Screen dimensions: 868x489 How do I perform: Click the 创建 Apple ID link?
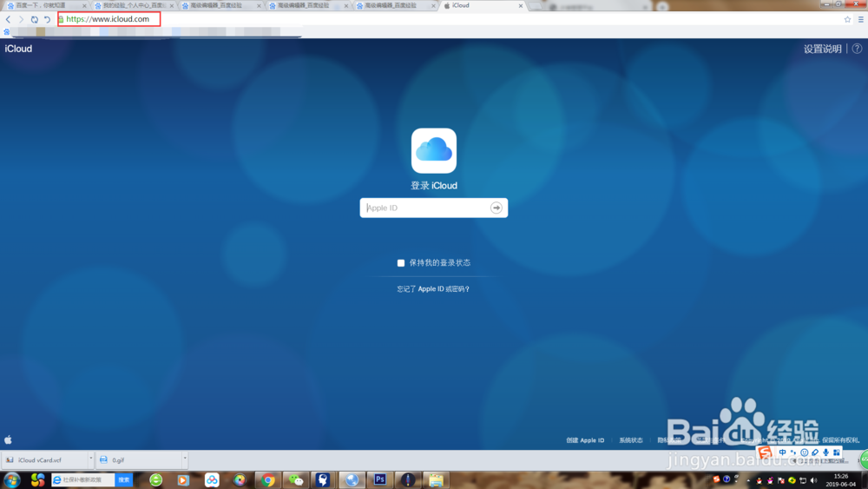pos(585,440)
